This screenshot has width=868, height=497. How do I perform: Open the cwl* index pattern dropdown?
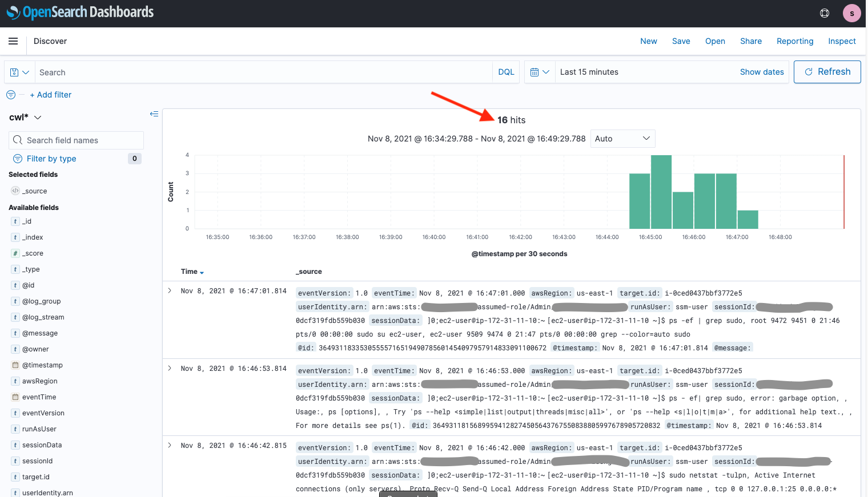tap(38, 116)
